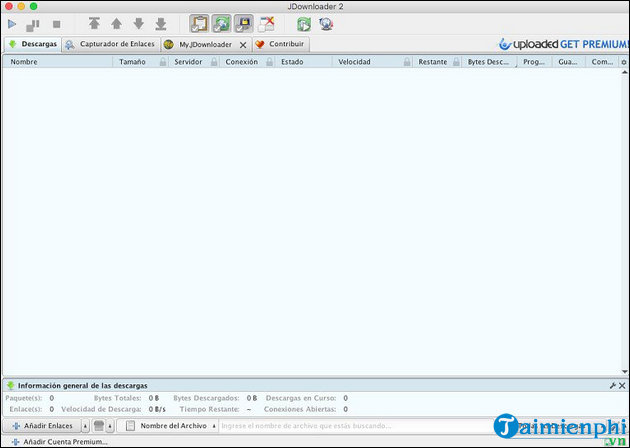Toggle automatic reconnect button
This screenshot has height=448, width=630.
coord(222,24)
